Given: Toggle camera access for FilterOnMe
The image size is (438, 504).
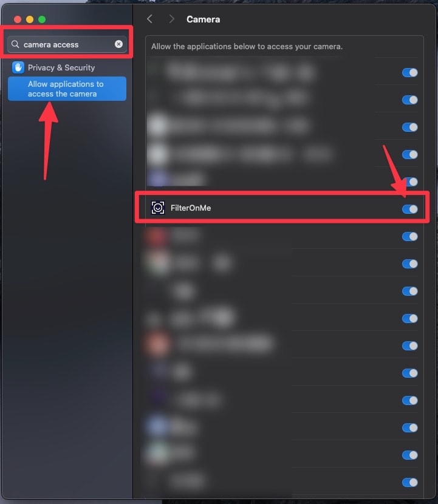Looking at the screenshot, I should [x=409, y=209].
